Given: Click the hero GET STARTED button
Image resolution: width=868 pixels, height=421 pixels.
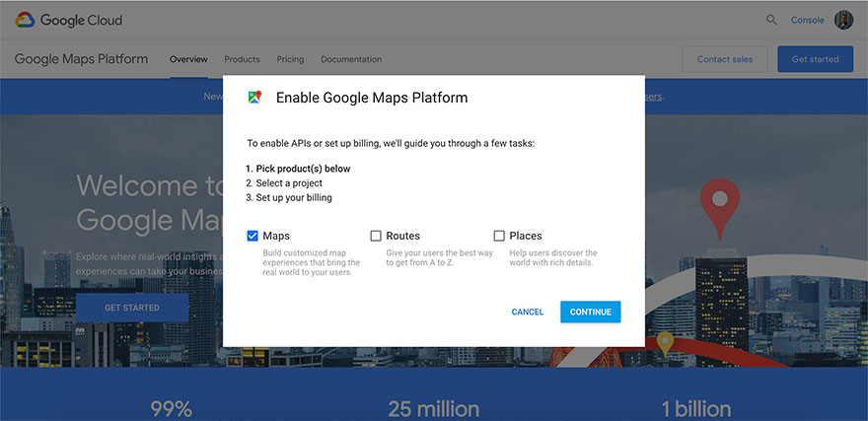Looking at the screenshot, I should [132, 308].
